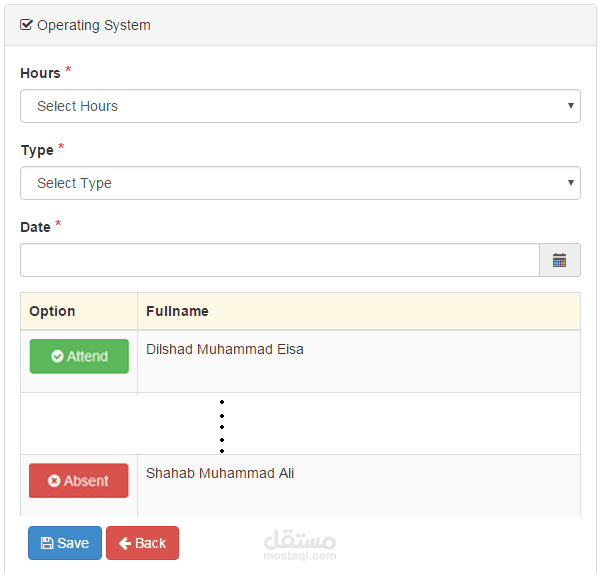
Task: Click the Fullname column header
Action: click(178, 311)
